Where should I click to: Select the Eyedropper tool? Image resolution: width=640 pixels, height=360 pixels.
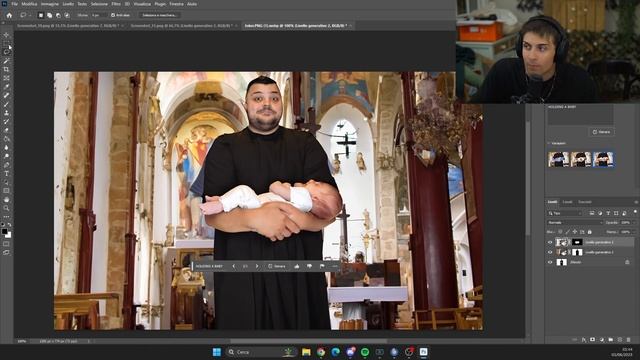(x=6, y=87)
